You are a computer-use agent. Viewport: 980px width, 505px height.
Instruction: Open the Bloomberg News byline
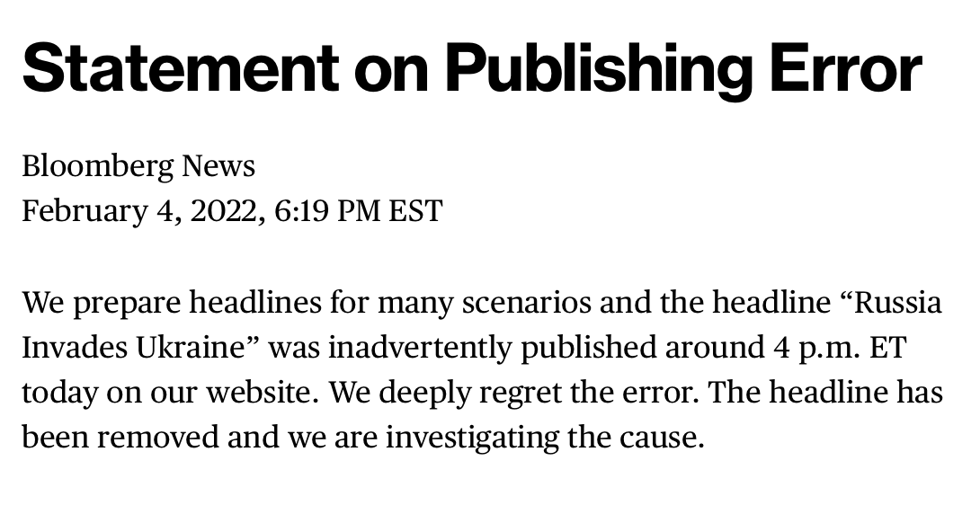point(138,166)
